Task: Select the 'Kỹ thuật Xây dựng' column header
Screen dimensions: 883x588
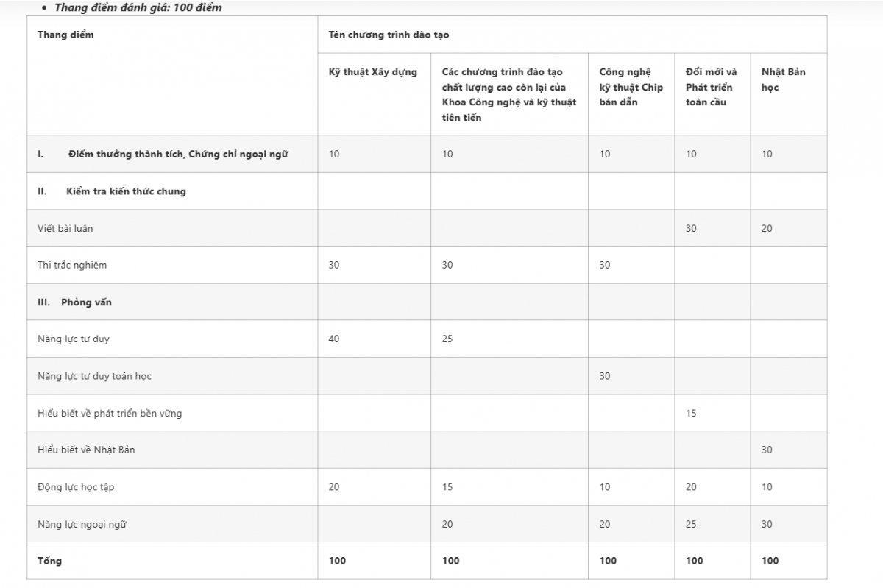Action: pyautogui.click(x=372, y=72)
